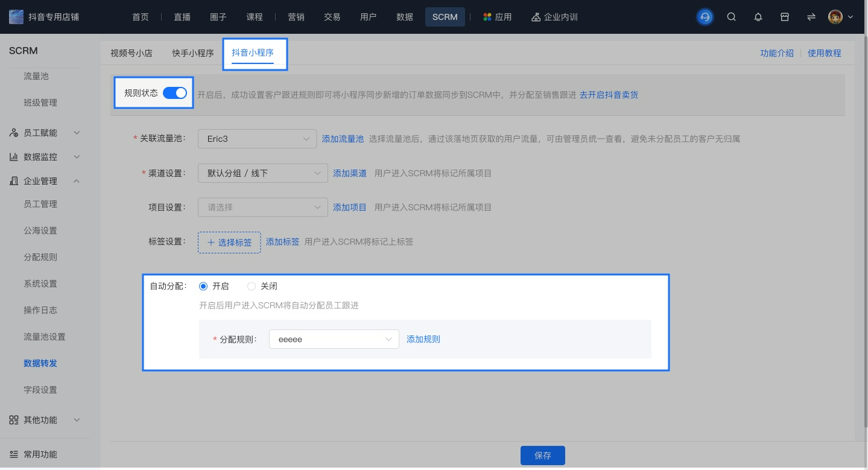
Task: Open the 功能介绍 link
Action: click(777, 53)
